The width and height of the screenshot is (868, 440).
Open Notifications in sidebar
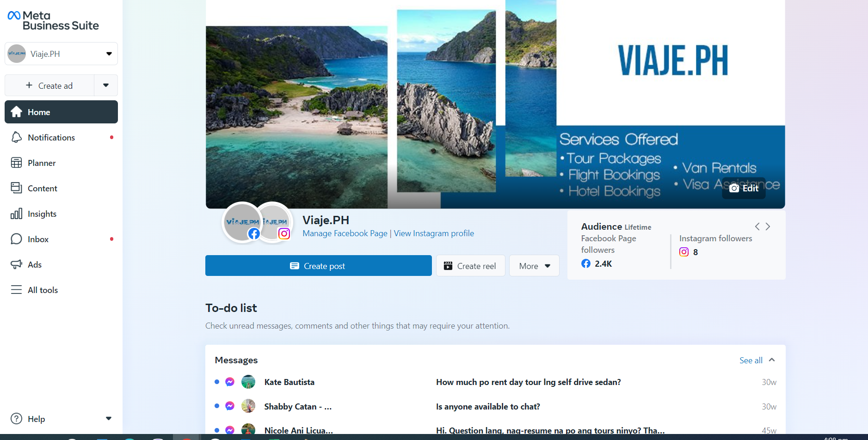click(61, 137)
